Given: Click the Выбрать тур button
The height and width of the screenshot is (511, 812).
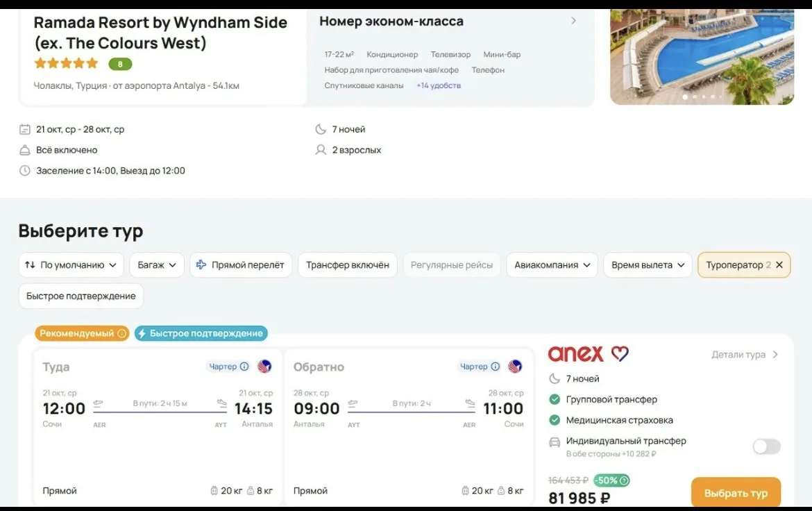Looking at the screenshot, I should pos(736,492).
